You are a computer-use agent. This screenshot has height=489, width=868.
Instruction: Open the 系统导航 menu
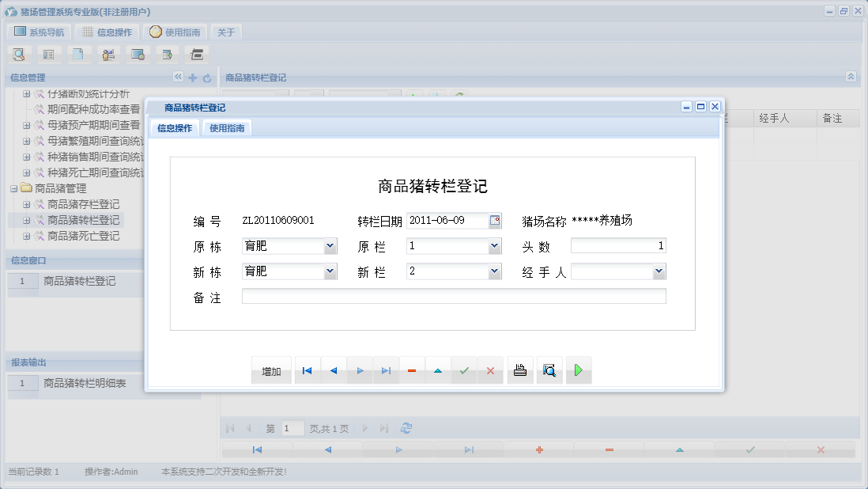click(39, 32)
